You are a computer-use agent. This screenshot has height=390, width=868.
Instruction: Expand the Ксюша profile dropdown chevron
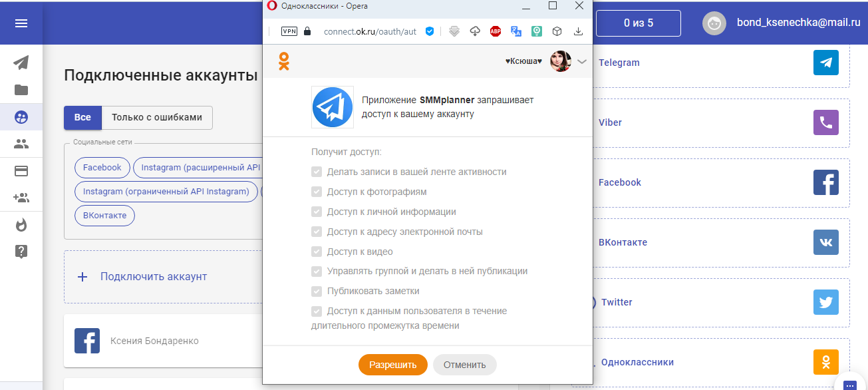(x=582, y=62)
